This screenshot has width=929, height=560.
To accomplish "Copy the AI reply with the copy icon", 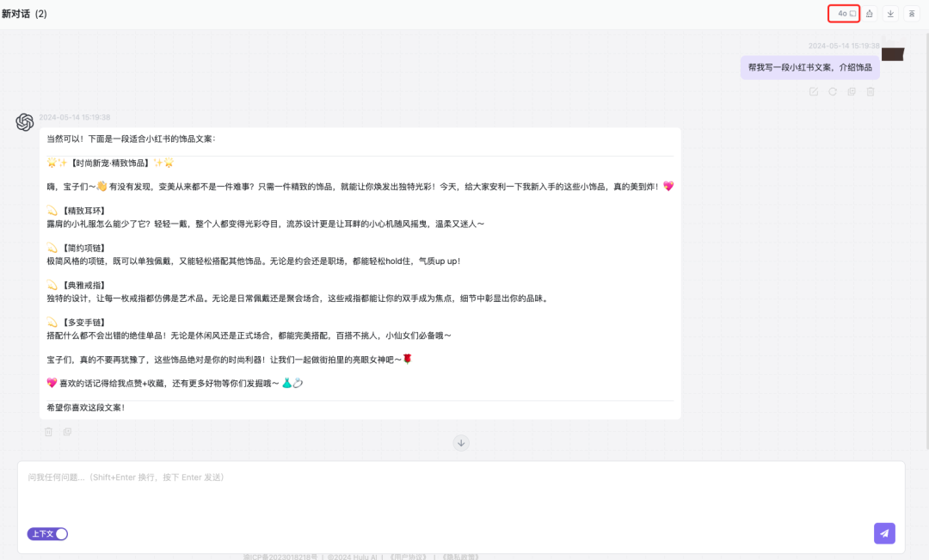I will pos(68,432).
